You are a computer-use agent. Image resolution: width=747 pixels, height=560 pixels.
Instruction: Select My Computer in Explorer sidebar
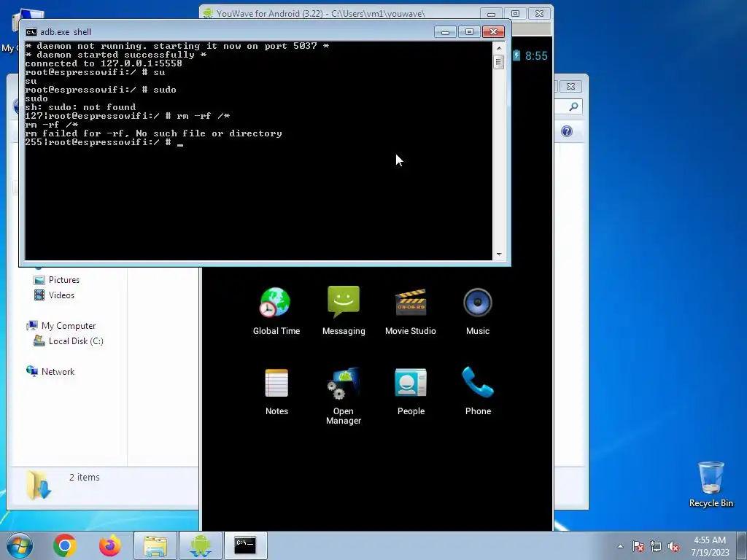pyautogui.click(x=68, y=326)
